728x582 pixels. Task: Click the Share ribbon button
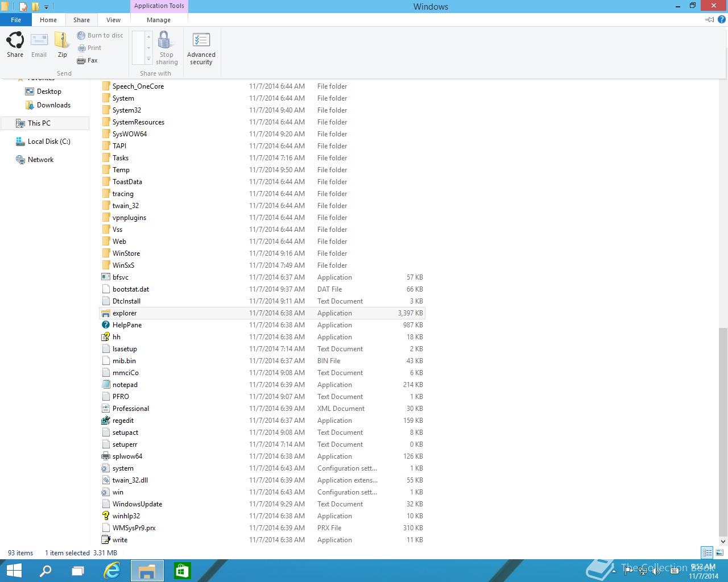point(15,45)
